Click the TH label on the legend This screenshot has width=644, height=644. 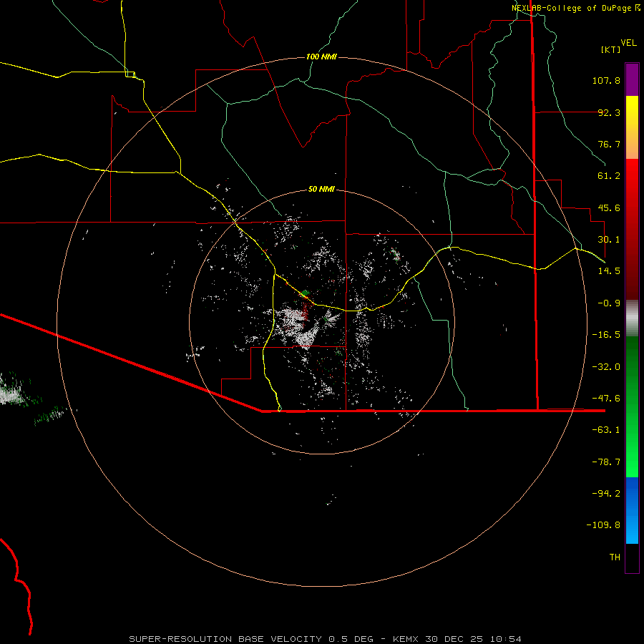point(615,557)
